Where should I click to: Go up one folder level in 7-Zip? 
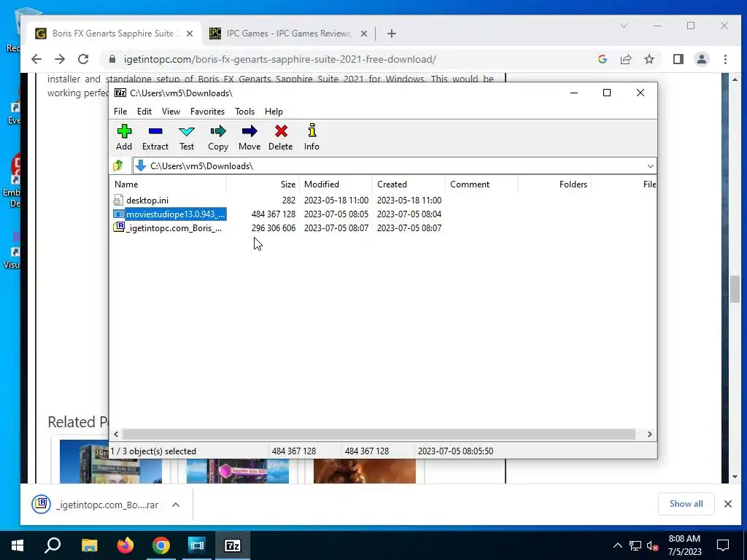(x=118, y=166)
